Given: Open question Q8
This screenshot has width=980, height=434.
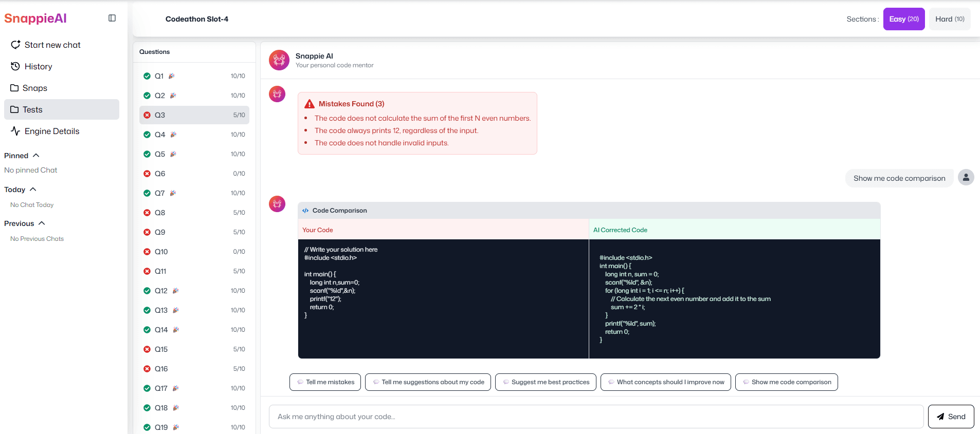Looking at the screenshot, I should [194, 213].
